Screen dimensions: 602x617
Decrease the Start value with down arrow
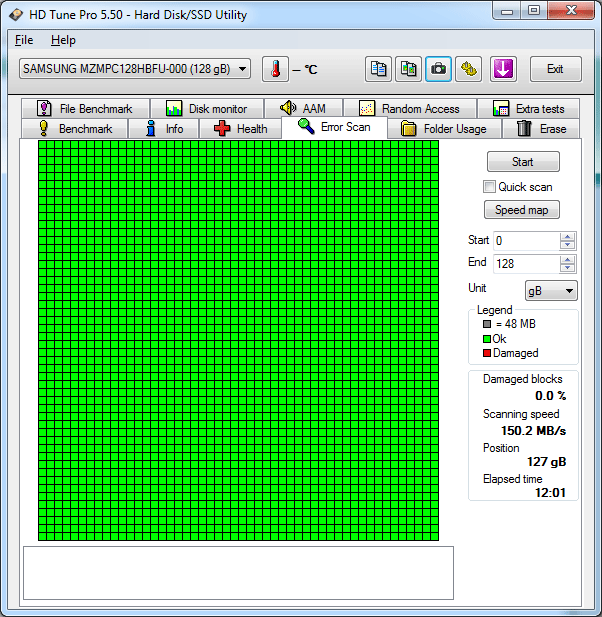pyautogui.click(x=567, y=245)
